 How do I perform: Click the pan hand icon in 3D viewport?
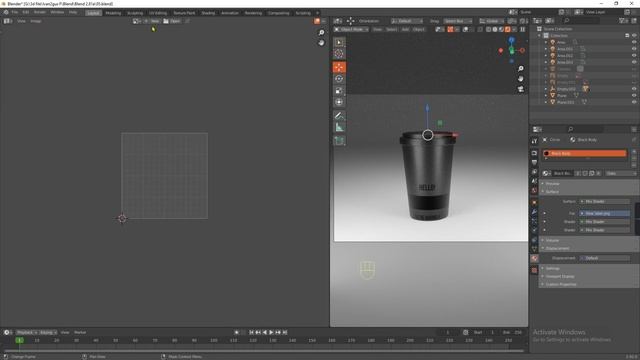(520, 79)
